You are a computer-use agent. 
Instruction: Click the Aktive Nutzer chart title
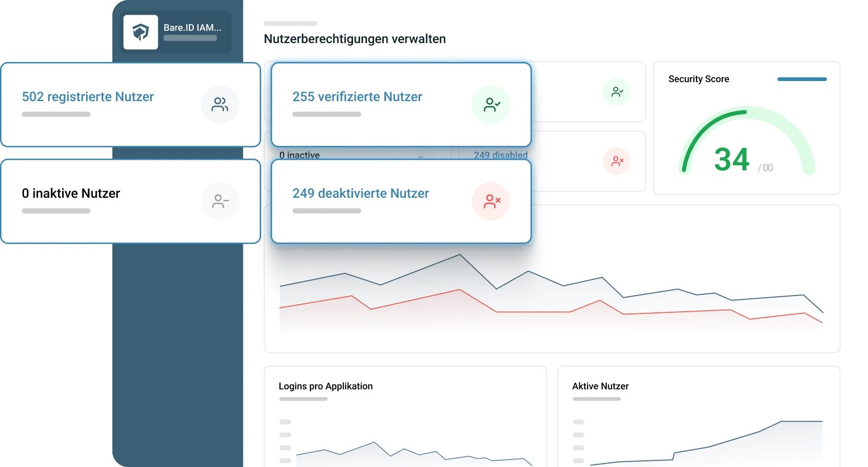click(x=600, y=386)
